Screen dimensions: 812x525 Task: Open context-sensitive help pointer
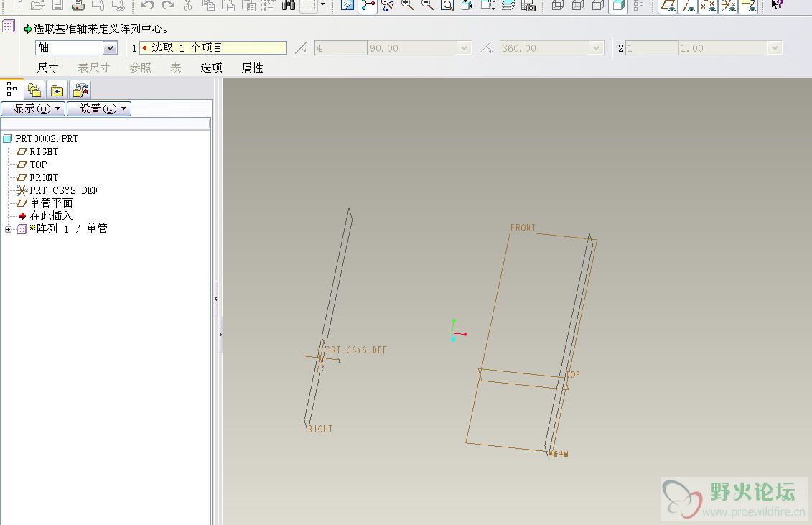point(777,4)
